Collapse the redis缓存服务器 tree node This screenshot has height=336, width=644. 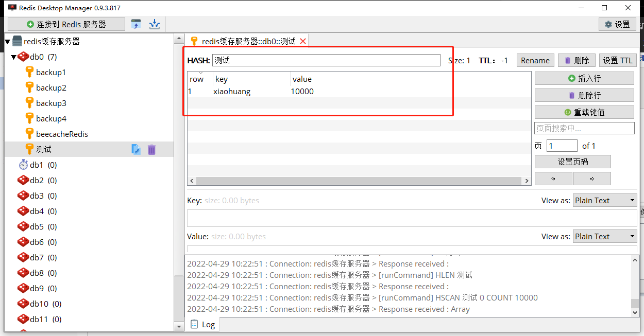pos(8,42)
